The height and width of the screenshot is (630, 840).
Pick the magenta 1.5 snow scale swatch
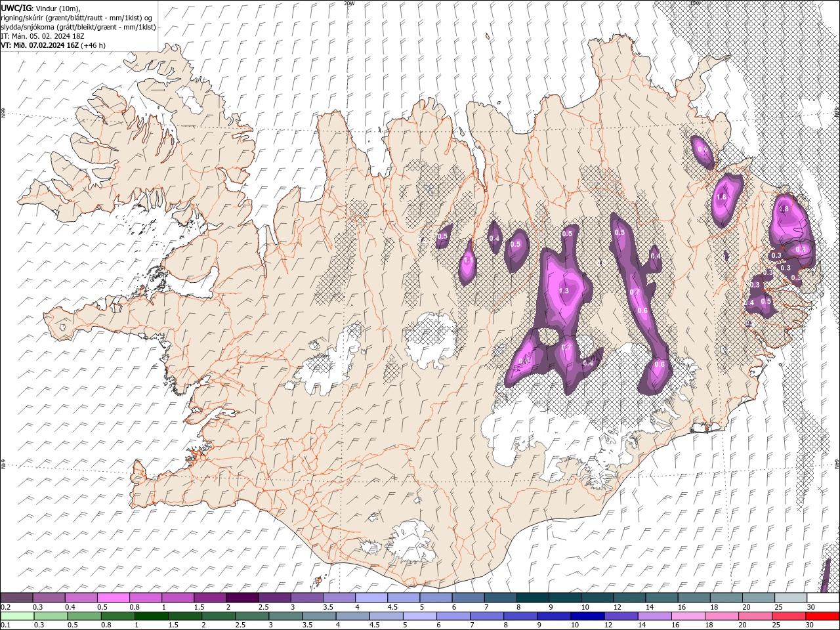point(209,598)
